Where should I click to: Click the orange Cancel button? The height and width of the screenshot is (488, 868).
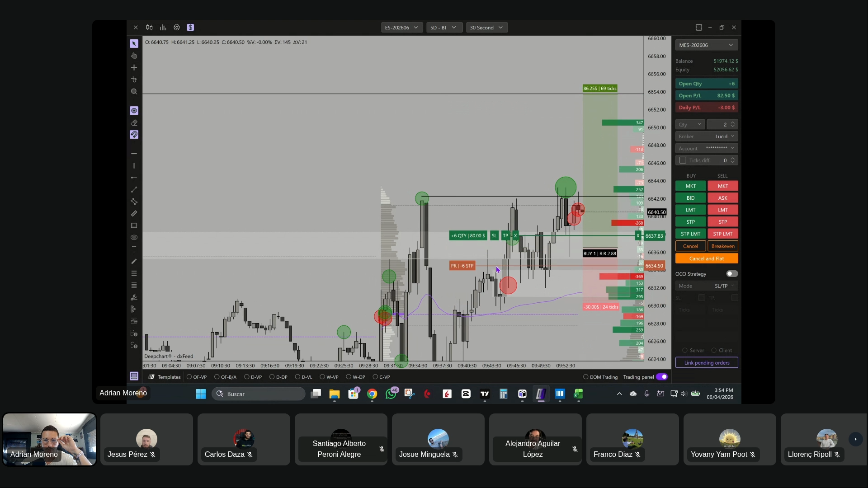[x=690, y=246]
